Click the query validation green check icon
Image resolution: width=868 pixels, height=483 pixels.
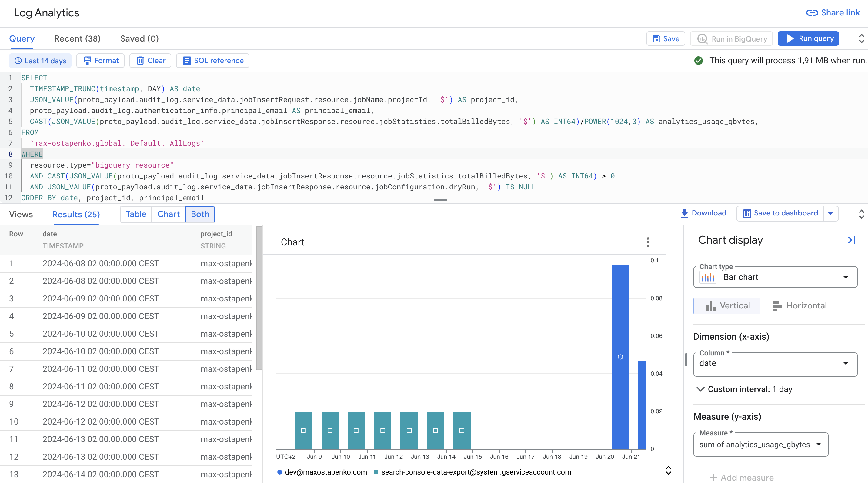(x=699, y=61)
